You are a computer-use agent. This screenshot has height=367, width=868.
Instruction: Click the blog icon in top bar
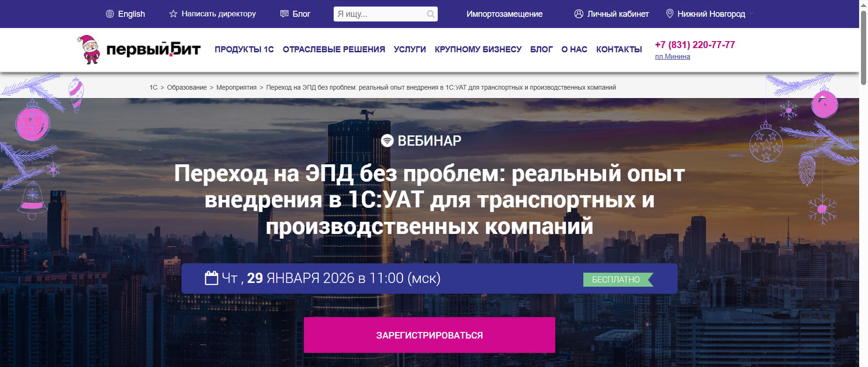(284, 14)
